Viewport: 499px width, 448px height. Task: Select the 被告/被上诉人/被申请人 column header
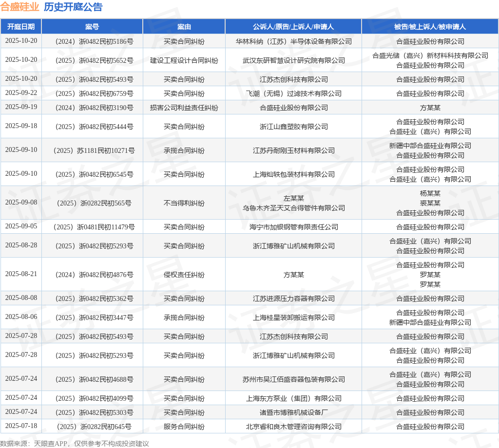430,27
